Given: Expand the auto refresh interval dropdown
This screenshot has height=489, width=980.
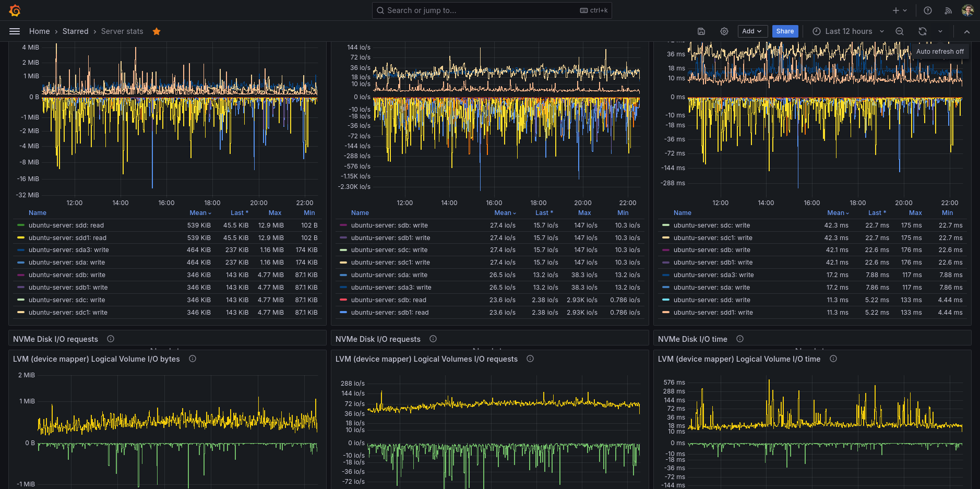Looking at the screenshot, I should point(940,31).
